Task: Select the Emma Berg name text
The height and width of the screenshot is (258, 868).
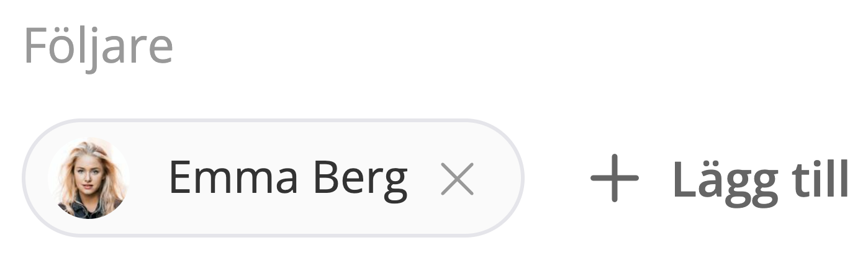Action: (x=287, y=178)
